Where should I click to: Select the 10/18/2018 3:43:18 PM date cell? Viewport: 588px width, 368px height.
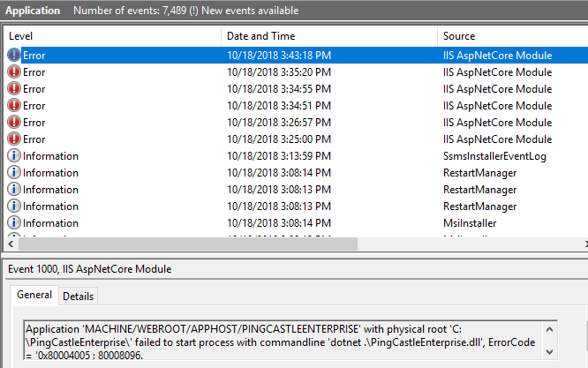point(279,56)
